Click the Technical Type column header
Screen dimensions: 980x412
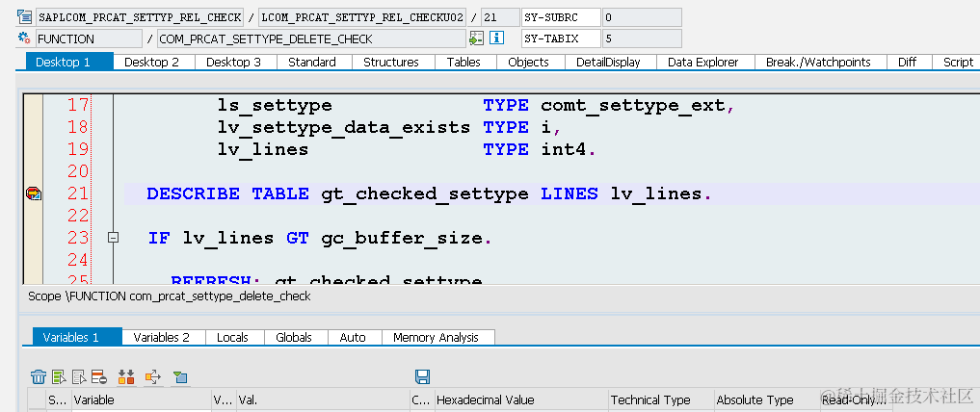661,400
